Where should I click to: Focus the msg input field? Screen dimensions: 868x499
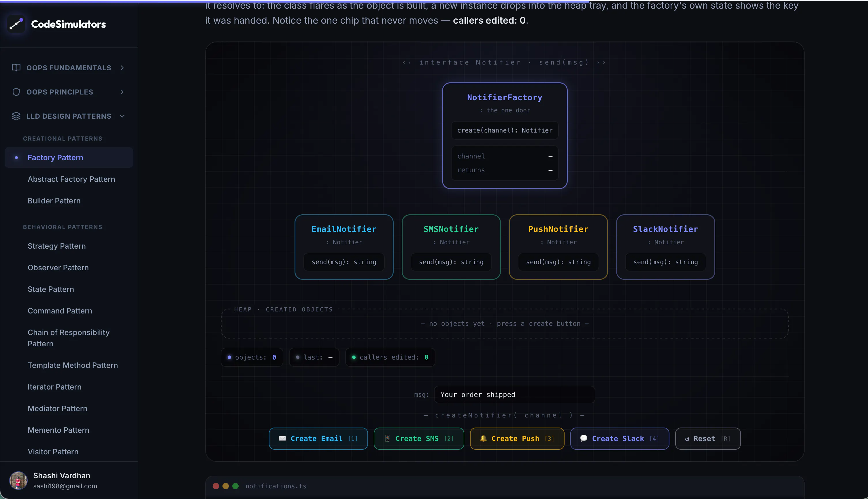click(x=514, y=394)
